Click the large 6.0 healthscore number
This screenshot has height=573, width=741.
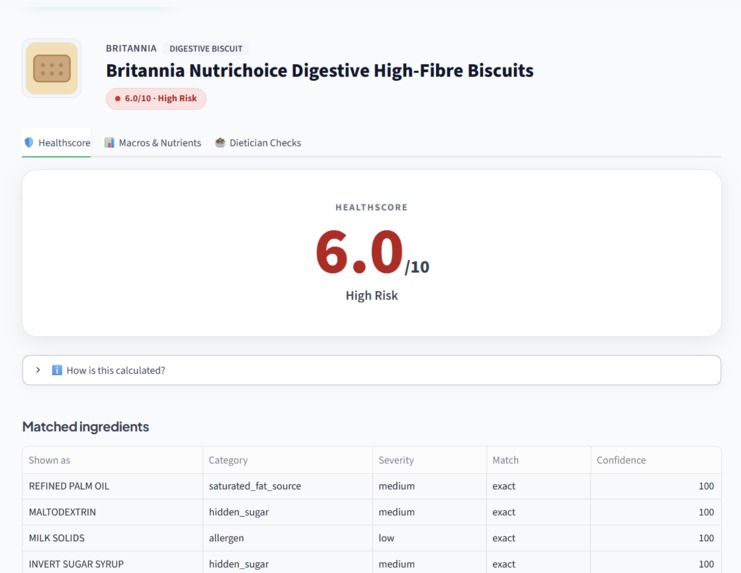point(359,252)
